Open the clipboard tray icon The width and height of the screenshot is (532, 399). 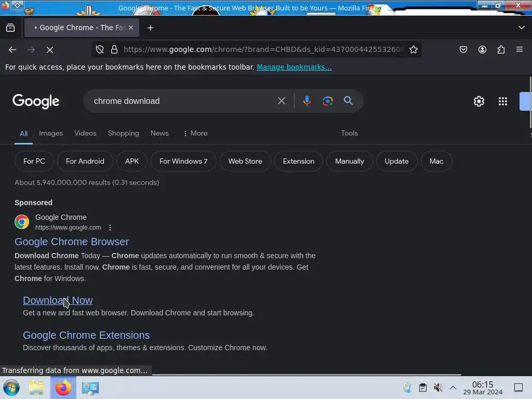[422, 388]
